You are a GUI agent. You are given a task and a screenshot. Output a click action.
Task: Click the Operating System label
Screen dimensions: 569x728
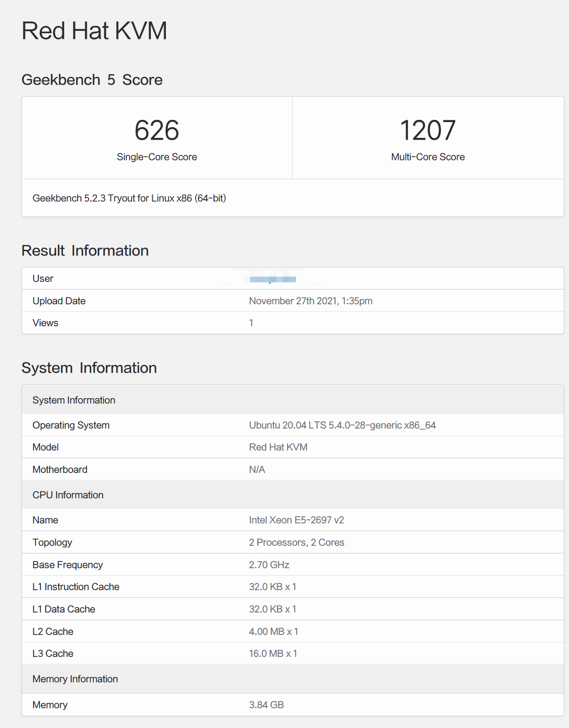point(71,425)
